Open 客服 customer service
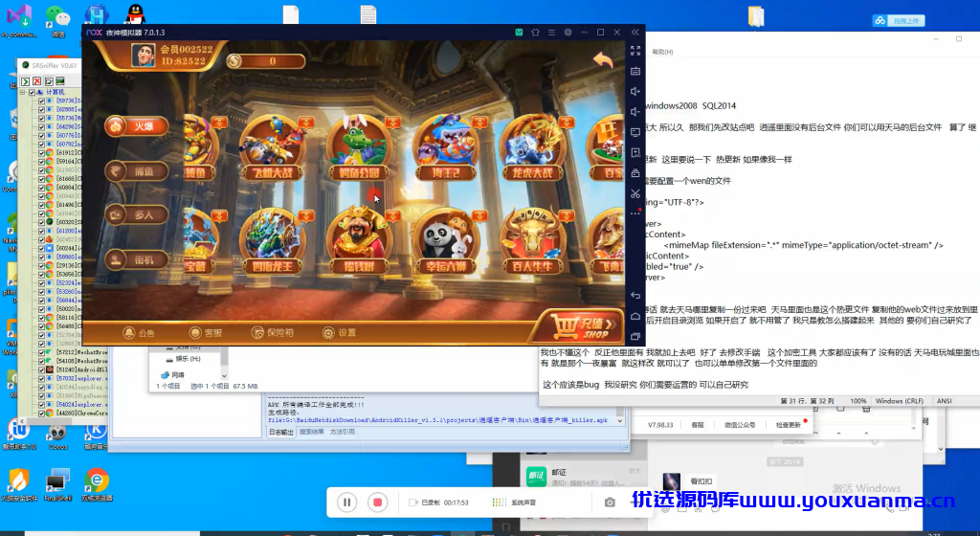The width and height of the screenshot is (980, 536). click(x=206, y=332)
